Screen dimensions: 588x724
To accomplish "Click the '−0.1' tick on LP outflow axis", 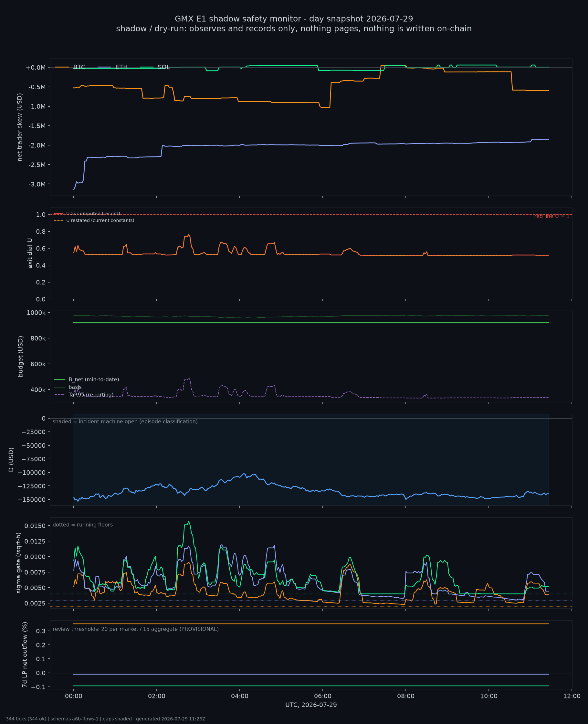I will pyautogui.click(x=38, y=687).
